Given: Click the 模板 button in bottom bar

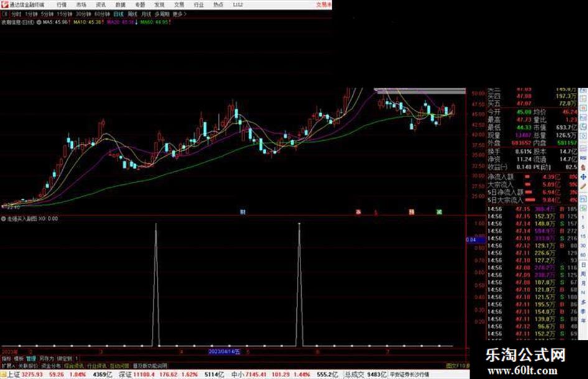Looking at the screenshot, I should (19, 358).
